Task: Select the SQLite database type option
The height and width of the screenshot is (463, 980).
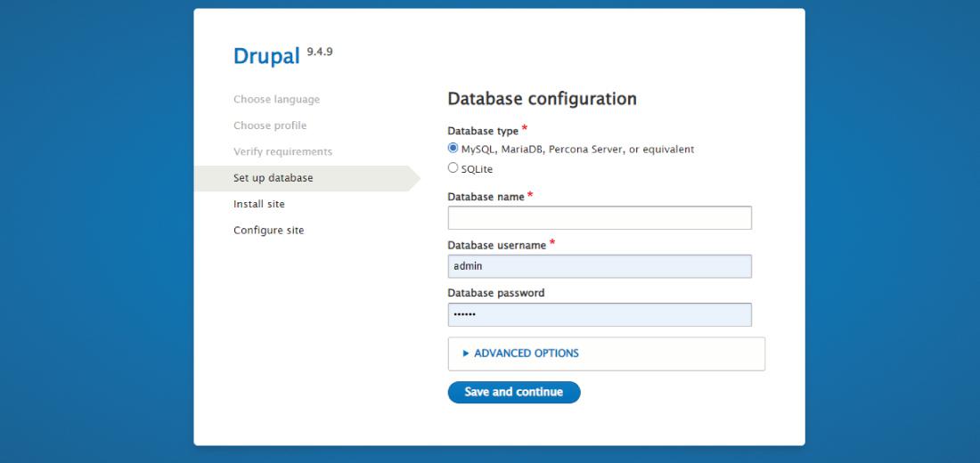Action: (453, 168)
